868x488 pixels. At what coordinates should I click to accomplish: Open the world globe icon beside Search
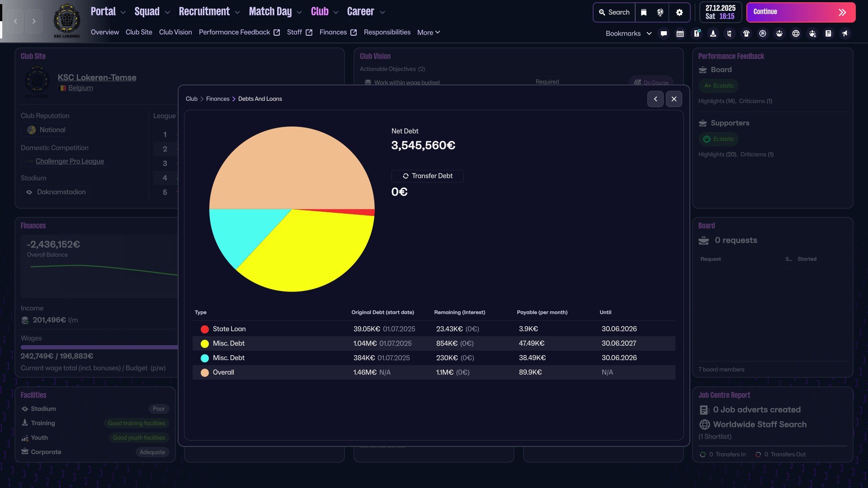coord(660,13)
